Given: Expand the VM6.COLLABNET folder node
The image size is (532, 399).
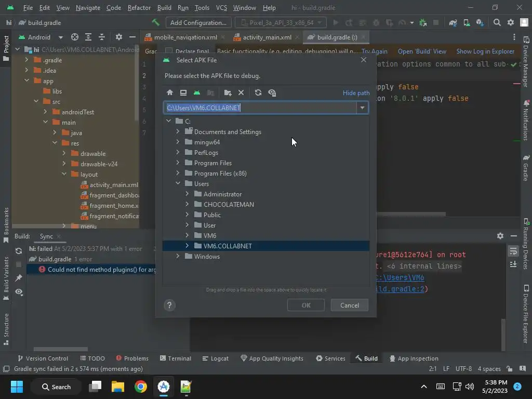Looking at the screenshot, I should [x=187, y=246].
